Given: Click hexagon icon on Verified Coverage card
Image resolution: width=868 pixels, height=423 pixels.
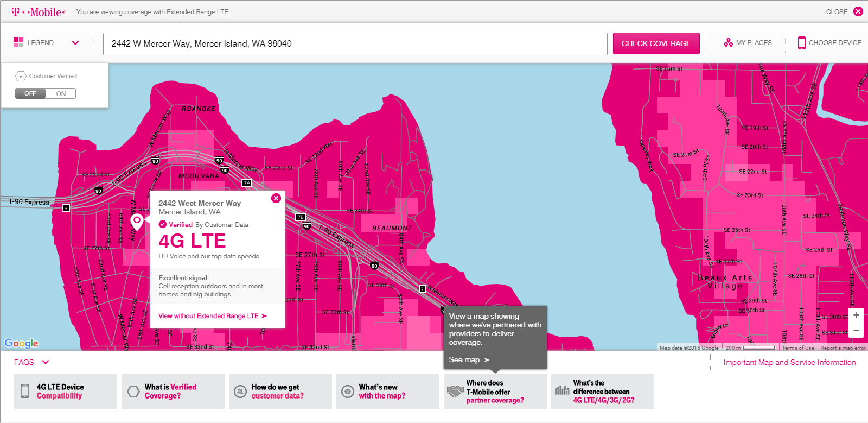Looking at the screenshot, I should [133, 392].
